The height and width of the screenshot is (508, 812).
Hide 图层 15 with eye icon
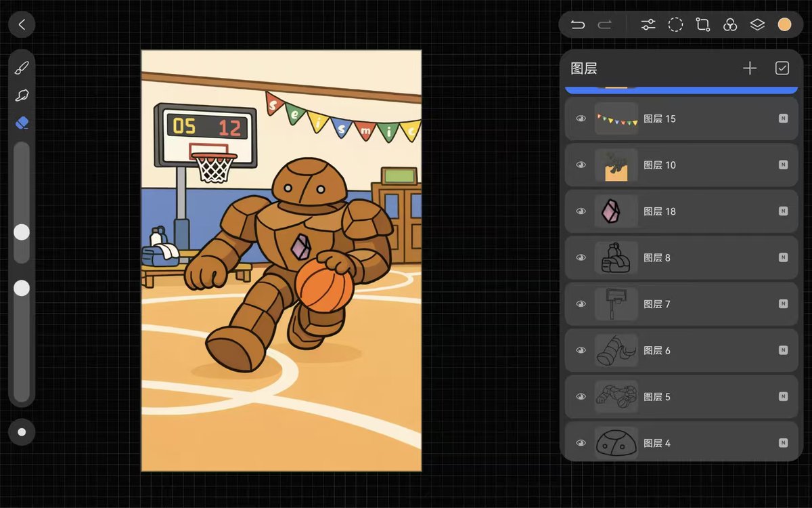(x=581, y=119)
